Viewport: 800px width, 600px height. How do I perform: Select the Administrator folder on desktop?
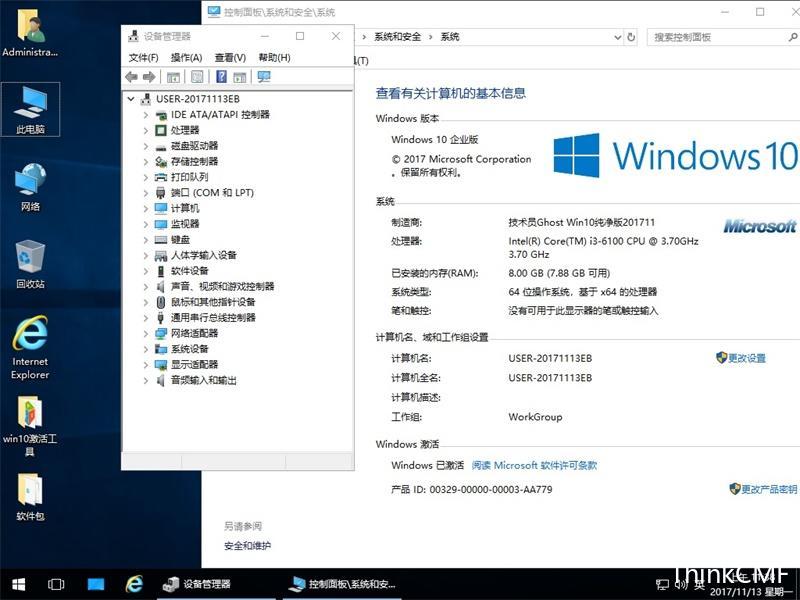[x=30, y=32]
